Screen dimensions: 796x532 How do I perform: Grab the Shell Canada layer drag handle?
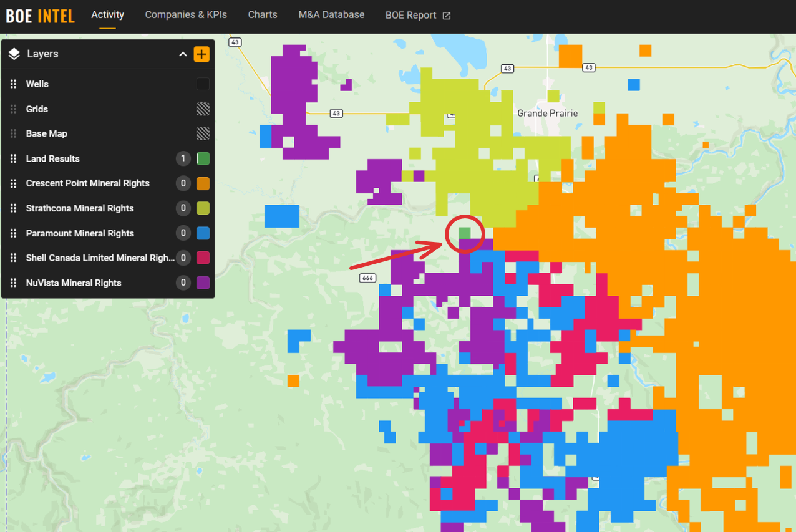coord(14,258)
